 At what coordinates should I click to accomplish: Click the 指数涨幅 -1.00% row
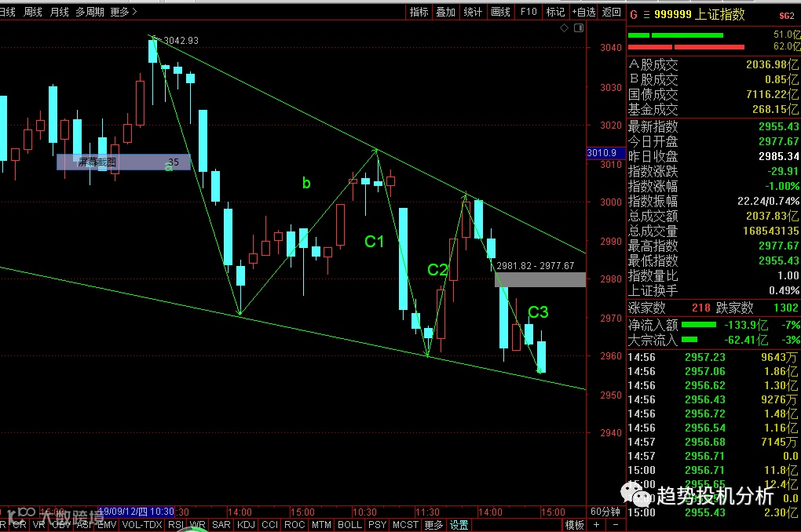click(713, 186)
